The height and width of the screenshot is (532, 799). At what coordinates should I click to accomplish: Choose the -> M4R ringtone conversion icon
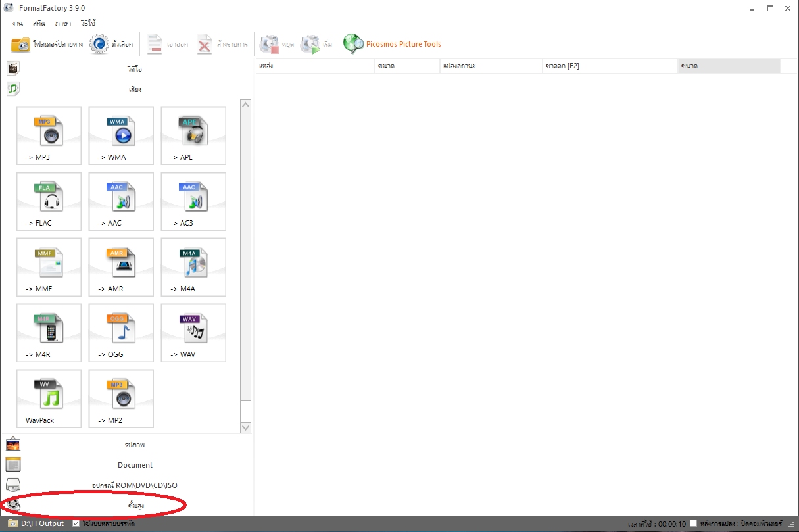[x=49, y=333]
